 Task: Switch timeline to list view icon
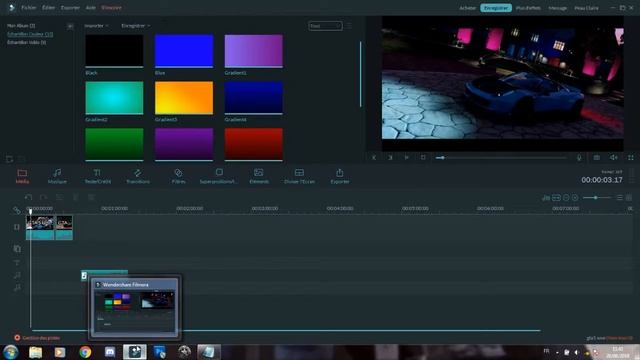619,198
